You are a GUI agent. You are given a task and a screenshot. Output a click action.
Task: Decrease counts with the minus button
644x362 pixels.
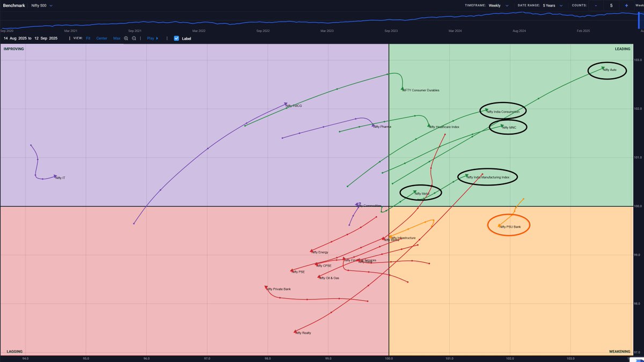(x=596, y=5)
